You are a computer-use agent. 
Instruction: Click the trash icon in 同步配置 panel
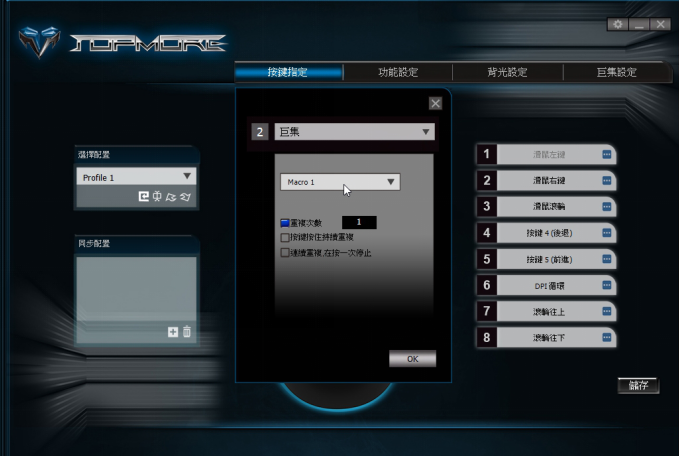point(186,332)
